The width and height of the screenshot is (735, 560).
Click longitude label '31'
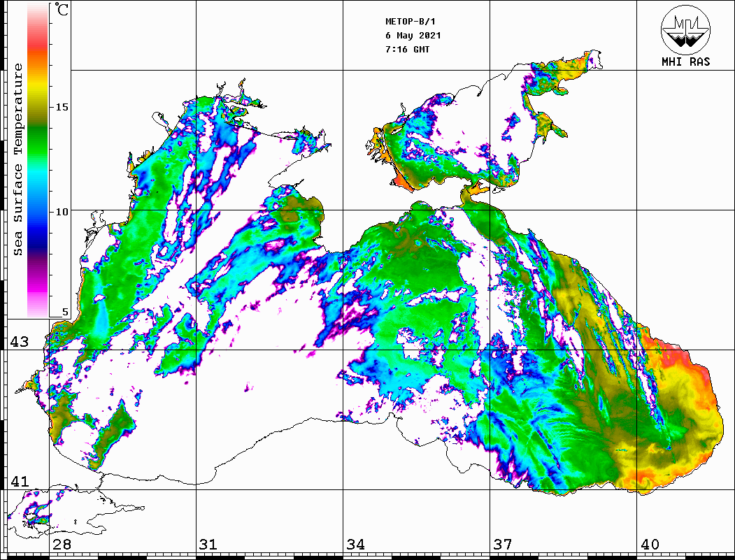point(208,544)
